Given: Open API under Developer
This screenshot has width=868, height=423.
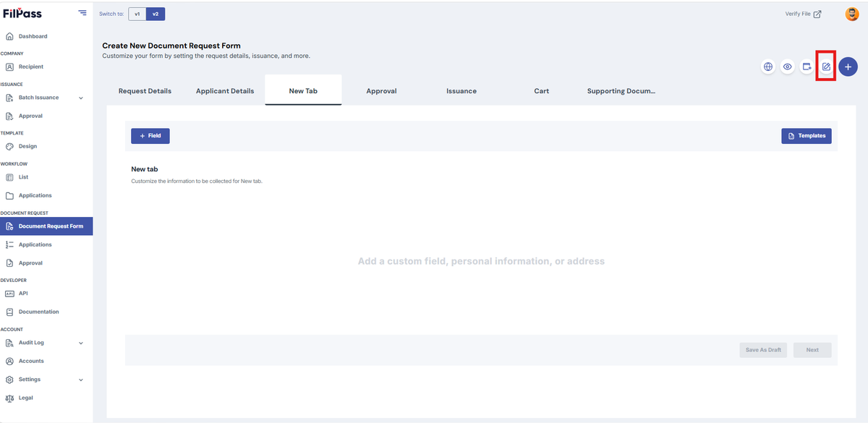Looking at the screenshot, I should [x=46, y=294].
